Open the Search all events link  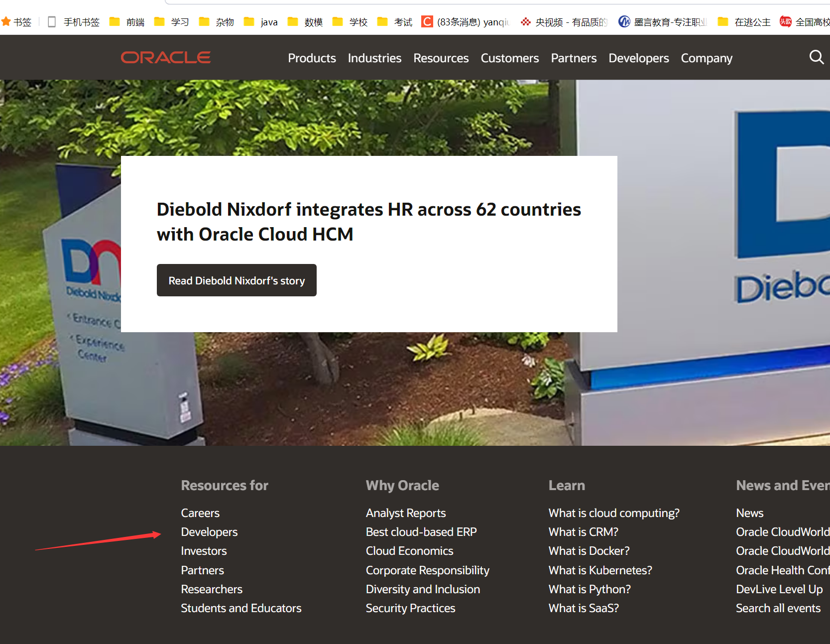778,608
